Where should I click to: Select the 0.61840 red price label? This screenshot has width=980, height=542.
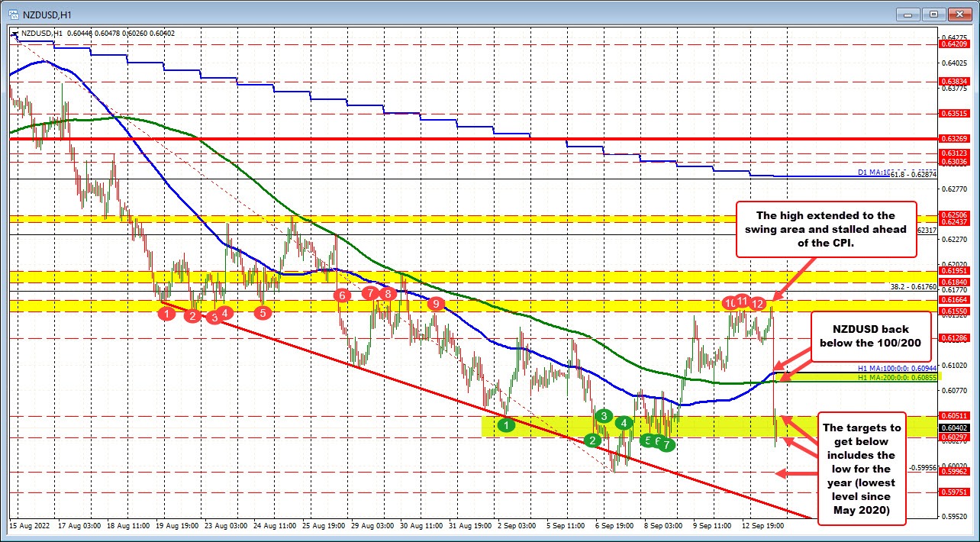(x=953, y=282)
